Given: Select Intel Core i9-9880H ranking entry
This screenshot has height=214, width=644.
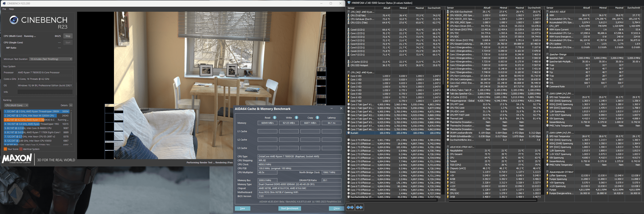Looking at the screenshot, I should pos(36,128).
